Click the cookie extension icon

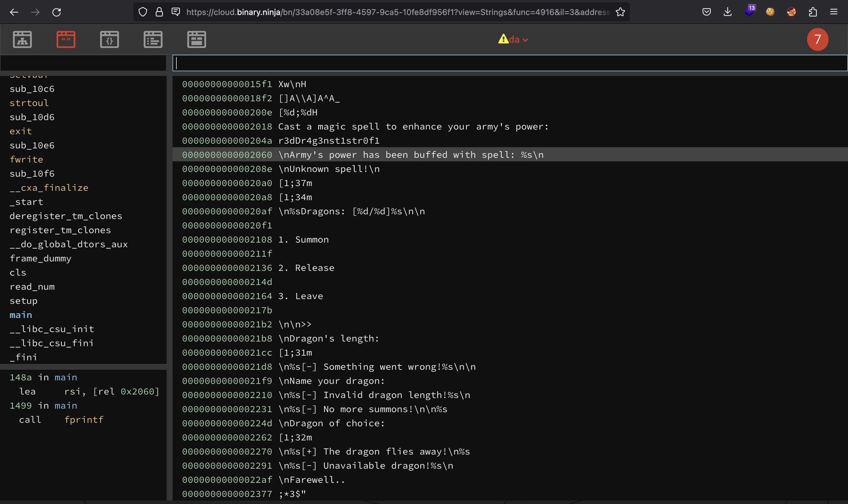click(x=770, y=12)
